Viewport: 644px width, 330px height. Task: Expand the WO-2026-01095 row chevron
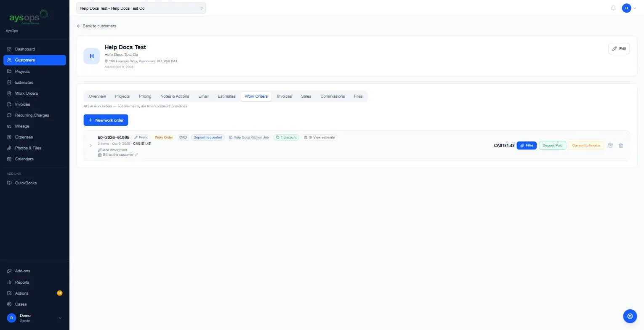(91, 146)
